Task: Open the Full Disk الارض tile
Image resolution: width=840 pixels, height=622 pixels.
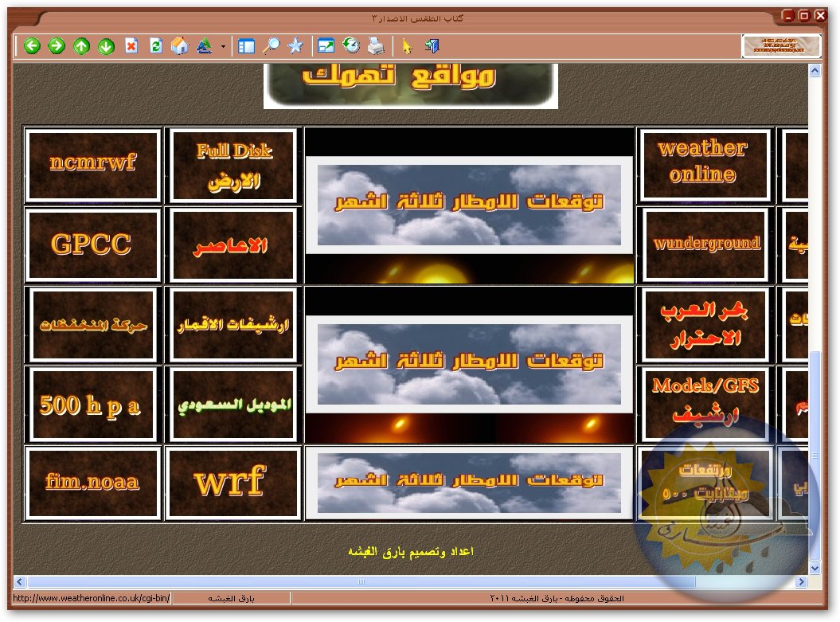Action: tap(233, 165)
